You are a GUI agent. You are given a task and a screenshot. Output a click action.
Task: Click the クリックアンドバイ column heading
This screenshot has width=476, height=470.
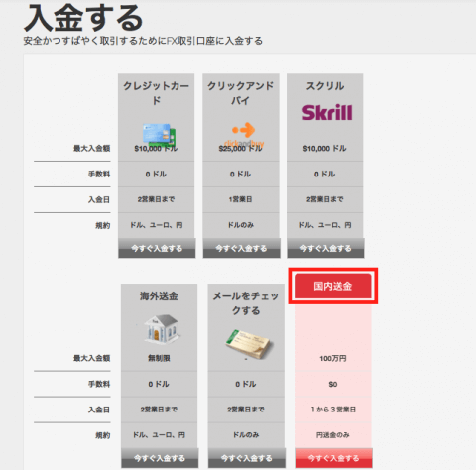pos(241,93)
